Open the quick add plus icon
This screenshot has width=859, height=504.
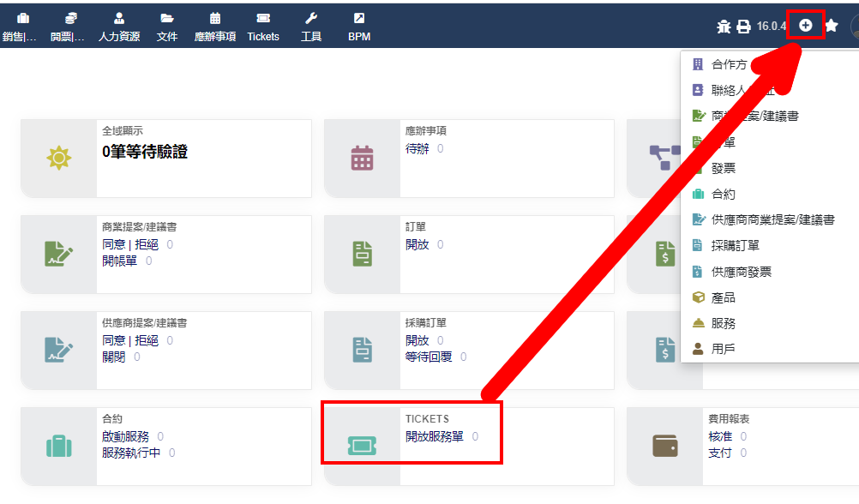805,25
